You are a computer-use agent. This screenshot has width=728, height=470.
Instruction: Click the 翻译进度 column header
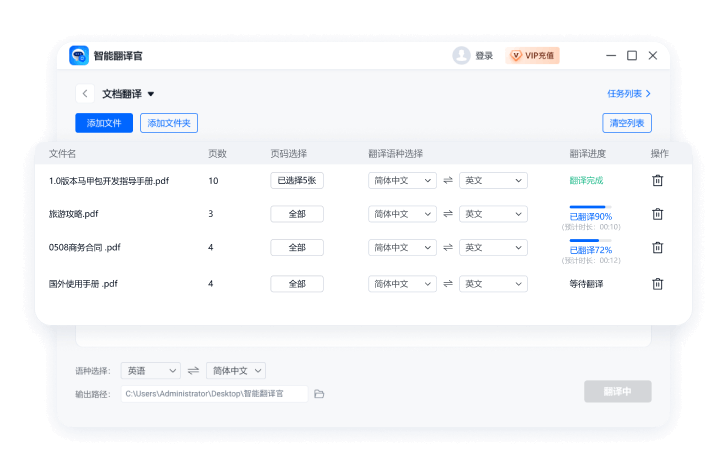click(588, 154)
